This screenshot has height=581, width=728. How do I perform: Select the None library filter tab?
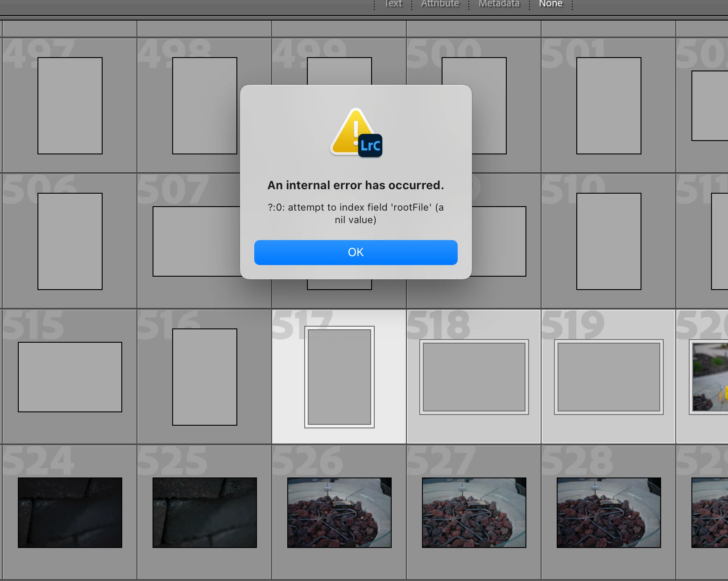coord(550,4)
